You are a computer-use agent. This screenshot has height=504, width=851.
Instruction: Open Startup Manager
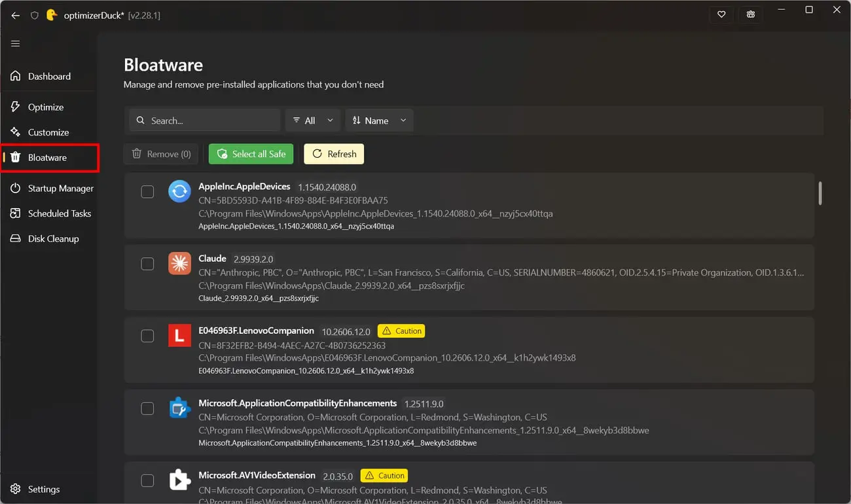tap(49, 189)
